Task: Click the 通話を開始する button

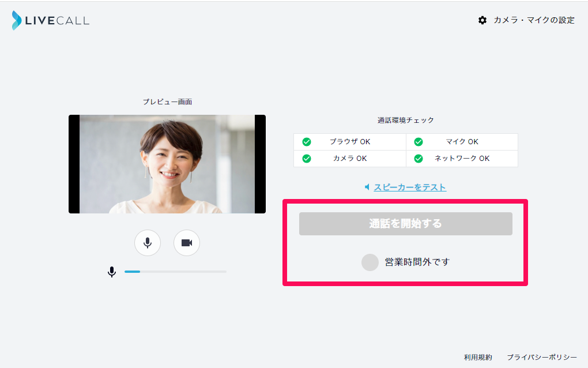Action: [x=406, y=224]
